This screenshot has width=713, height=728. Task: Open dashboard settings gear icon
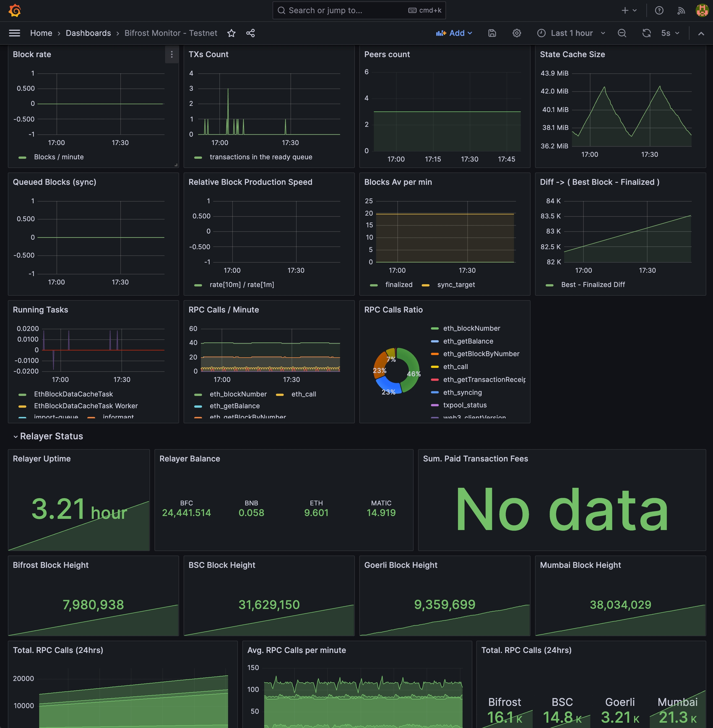pos(517,33)
